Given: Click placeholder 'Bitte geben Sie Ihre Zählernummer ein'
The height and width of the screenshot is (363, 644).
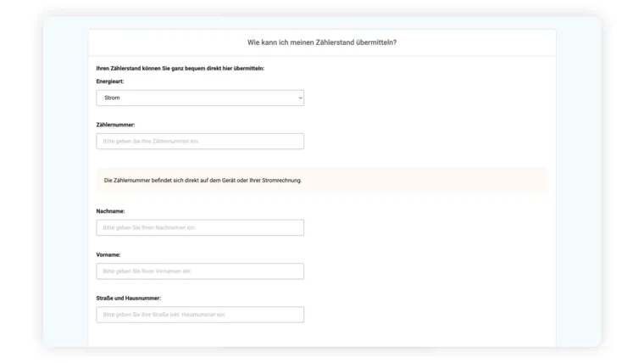Looking at the screenshot, I should [x=150, y=142].
